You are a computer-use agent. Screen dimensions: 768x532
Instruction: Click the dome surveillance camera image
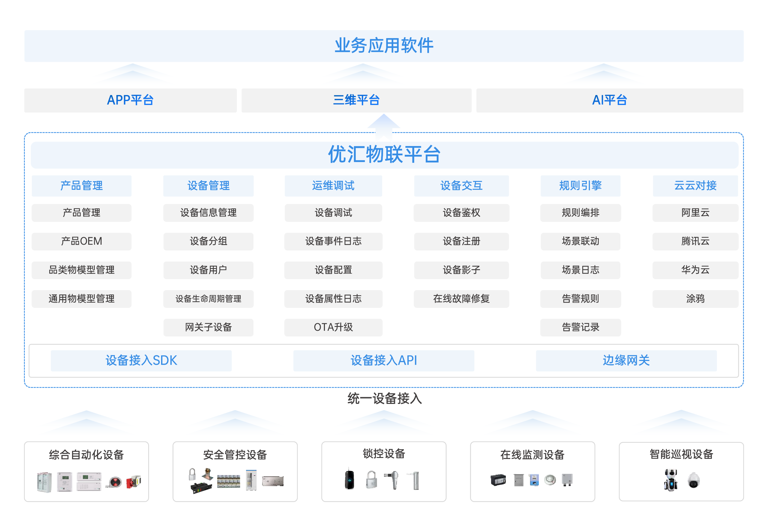coord(694,480)
